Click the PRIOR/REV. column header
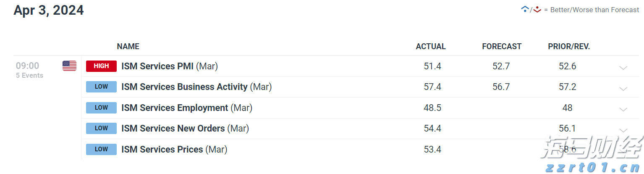The height and width of the screenshot is (174, 644). [569, 47]
